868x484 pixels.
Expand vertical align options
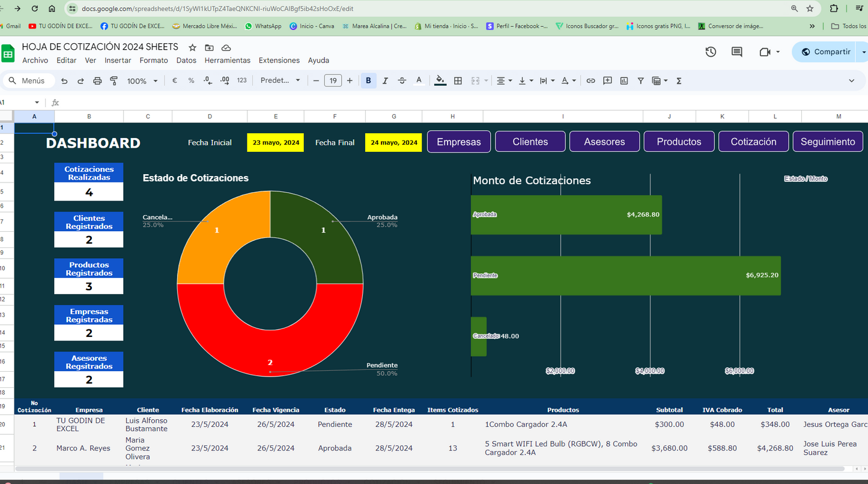click(x=526, y=80)
